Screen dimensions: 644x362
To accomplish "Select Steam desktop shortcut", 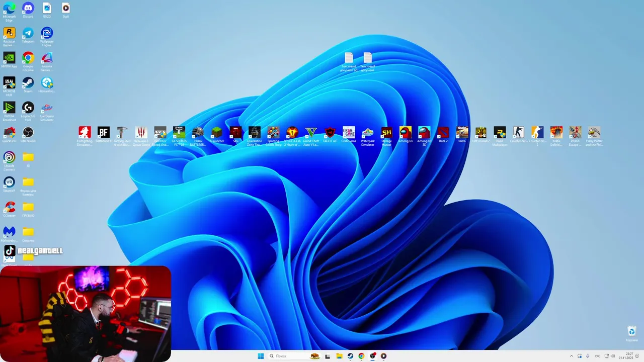I will pyautogui.click(x=28, y=83).
